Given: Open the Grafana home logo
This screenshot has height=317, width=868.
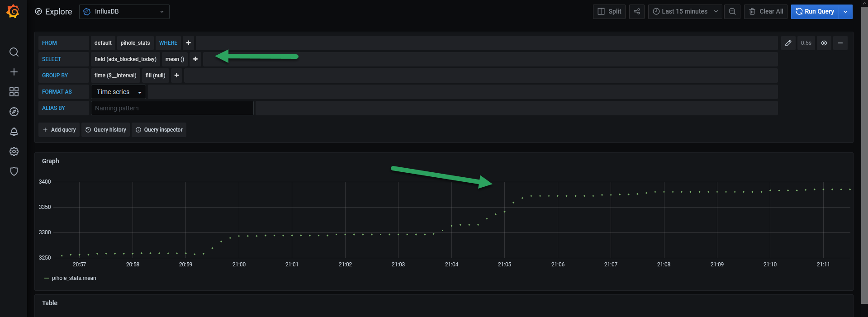Looking at the screenshot, I should coord(13,11).
